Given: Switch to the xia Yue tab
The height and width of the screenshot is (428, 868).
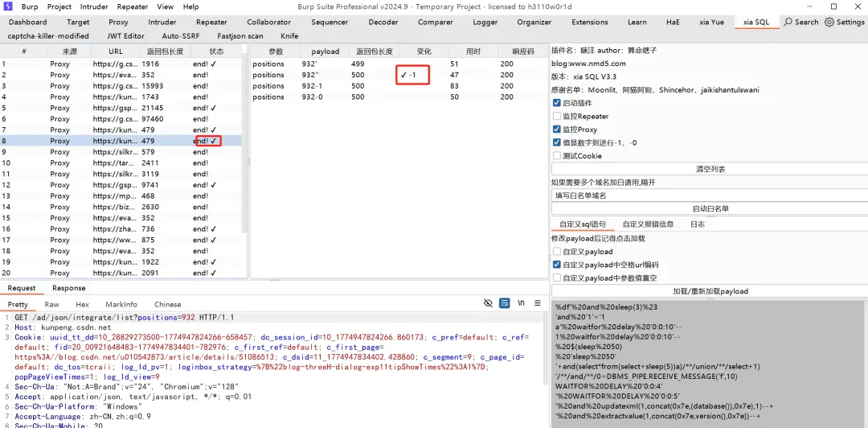Looking at the screenshot, I should pos(711,23).
